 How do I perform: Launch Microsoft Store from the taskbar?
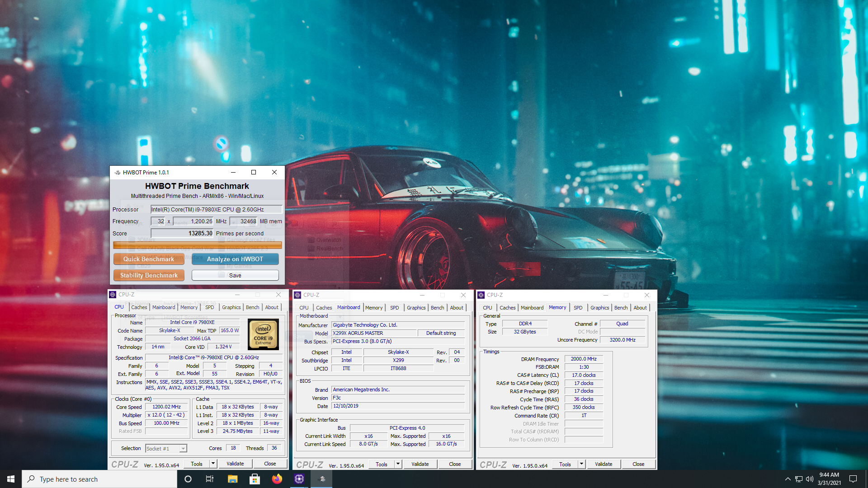click(x=255, y=479)
